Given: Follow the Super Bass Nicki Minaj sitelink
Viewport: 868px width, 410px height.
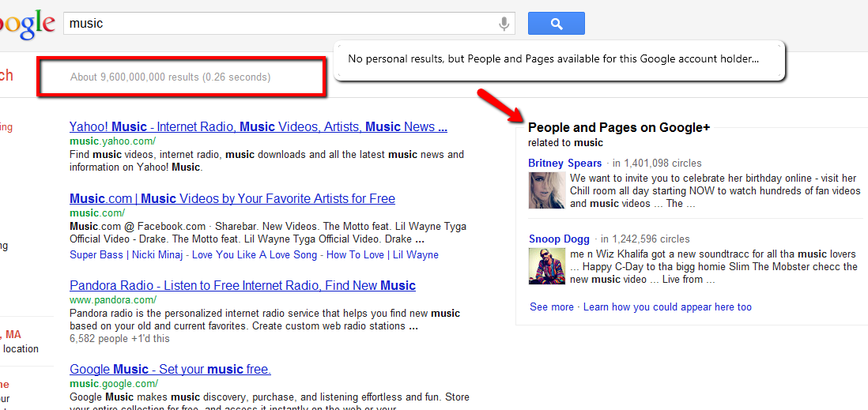Looking at the screenshot, I should (125, 255).
